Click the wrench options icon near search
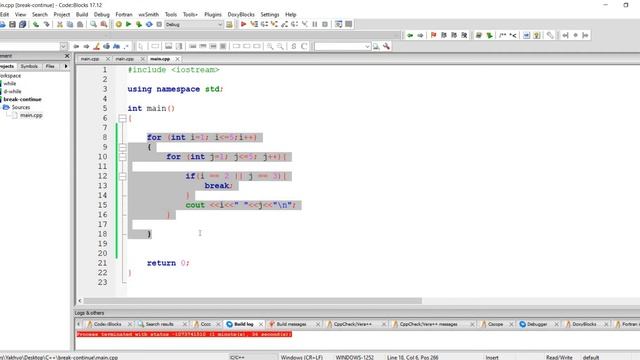This screenshot has height=360, width=640. pos(386,46)
